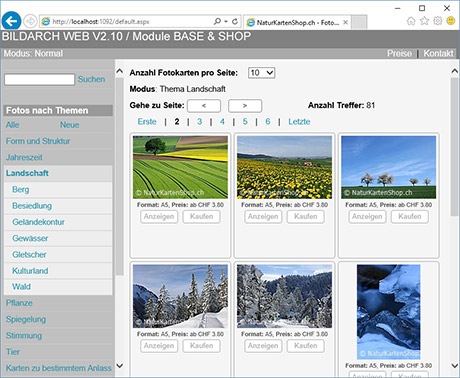460x378 pixels.
Task: Open the Gletscher subtheme
Action: tap(29, 255)
